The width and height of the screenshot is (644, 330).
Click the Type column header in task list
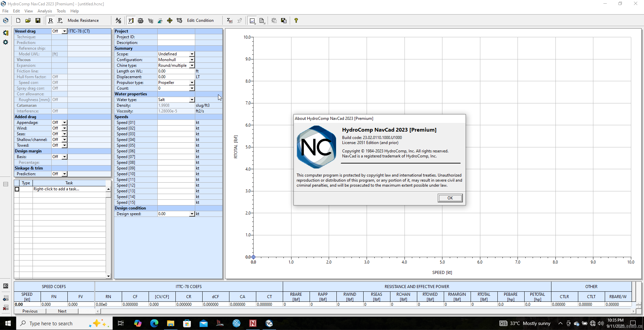26,183
